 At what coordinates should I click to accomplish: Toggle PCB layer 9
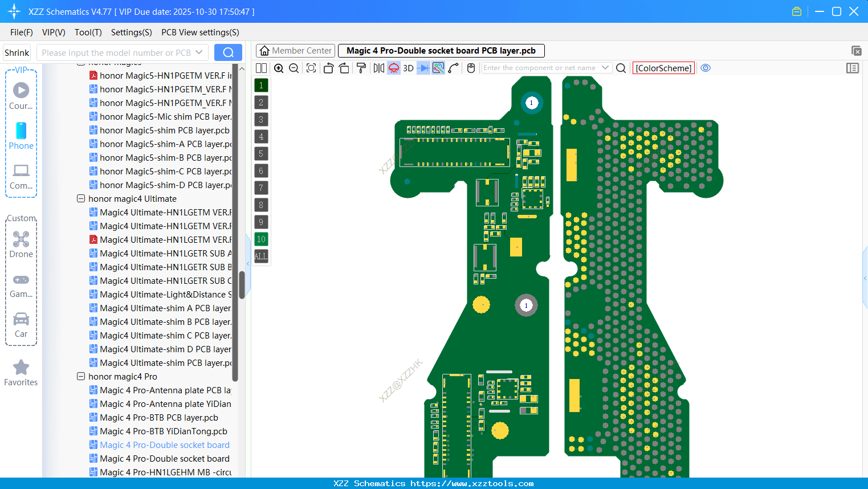(261, 222)
